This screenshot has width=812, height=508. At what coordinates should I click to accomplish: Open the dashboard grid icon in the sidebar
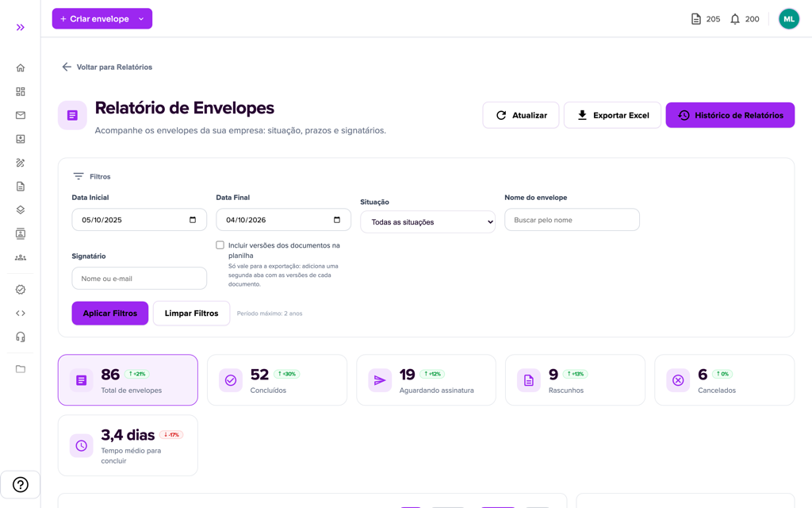(x=20, y=92)
